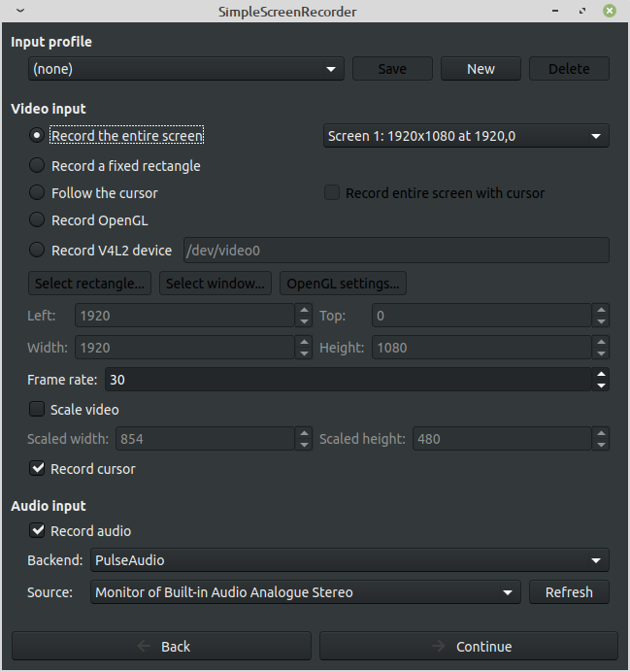Click the Continue arrow button

(469, 646)
